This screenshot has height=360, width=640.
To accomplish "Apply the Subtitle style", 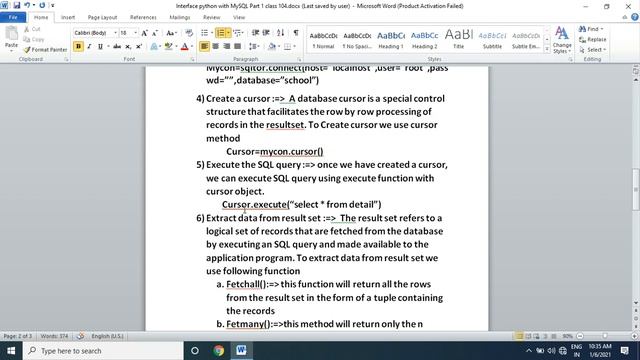I will (x=492, y=40).
